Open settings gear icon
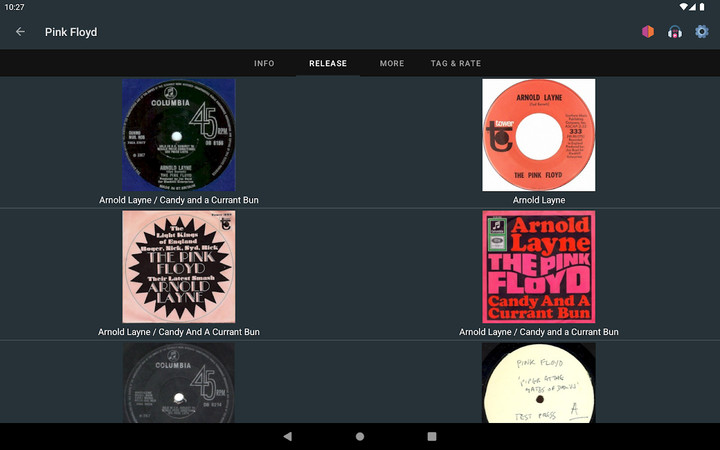Screen dimensions: 720x450 pyautogui.click(x=702, y=32)
